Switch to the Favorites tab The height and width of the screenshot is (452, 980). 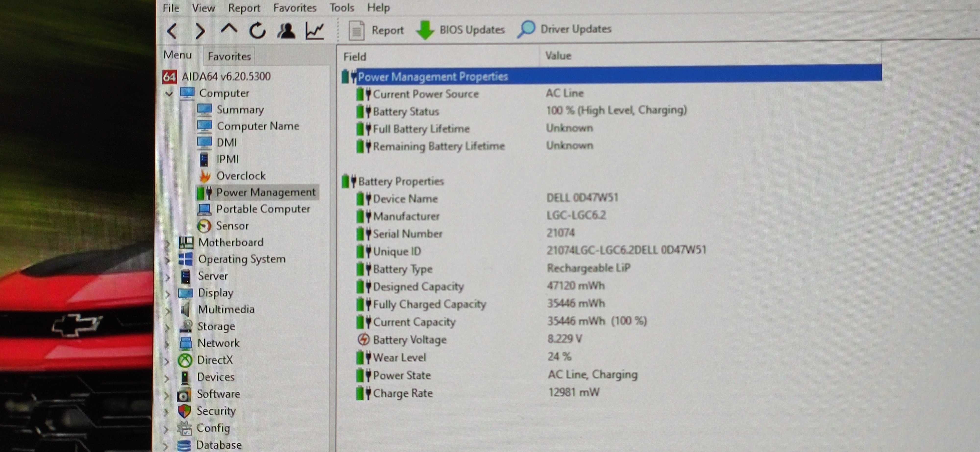point(229,56)
